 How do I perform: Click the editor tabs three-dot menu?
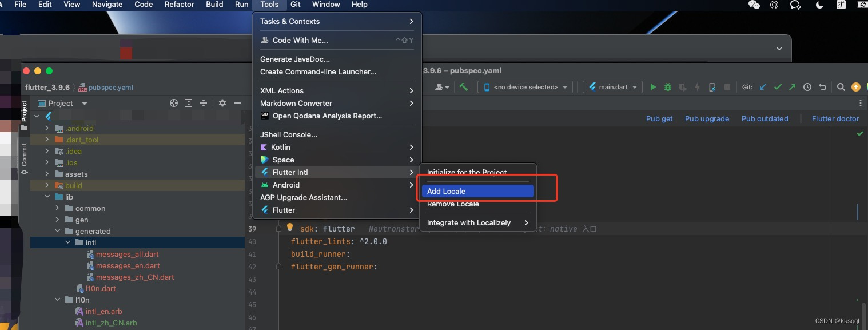pos(861,103)
